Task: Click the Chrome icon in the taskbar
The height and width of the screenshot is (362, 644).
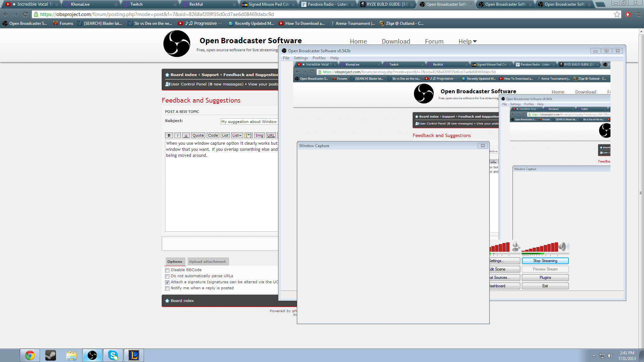Action: pyautogui.click(x=30, y=355)
